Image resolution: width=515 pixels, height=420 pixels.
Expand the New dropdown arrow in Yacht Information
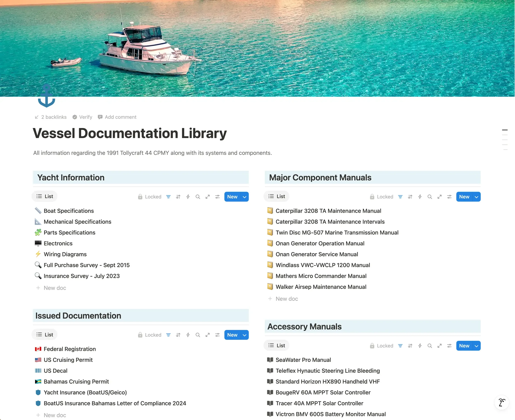245,197
